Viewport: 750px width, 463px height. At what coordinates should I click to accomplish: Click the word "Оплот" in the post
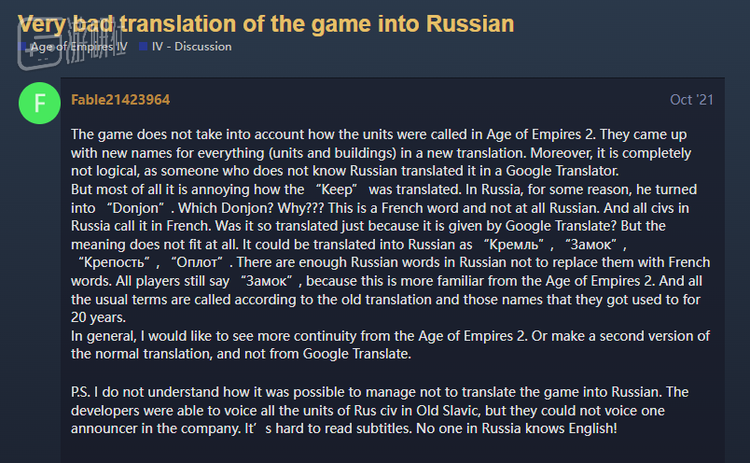(x=197, y=262)
